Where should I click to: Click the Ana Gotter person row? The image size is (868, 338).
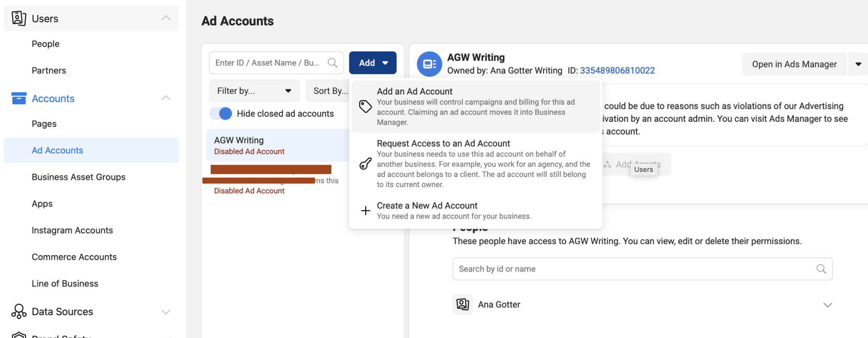coord(643,304)
